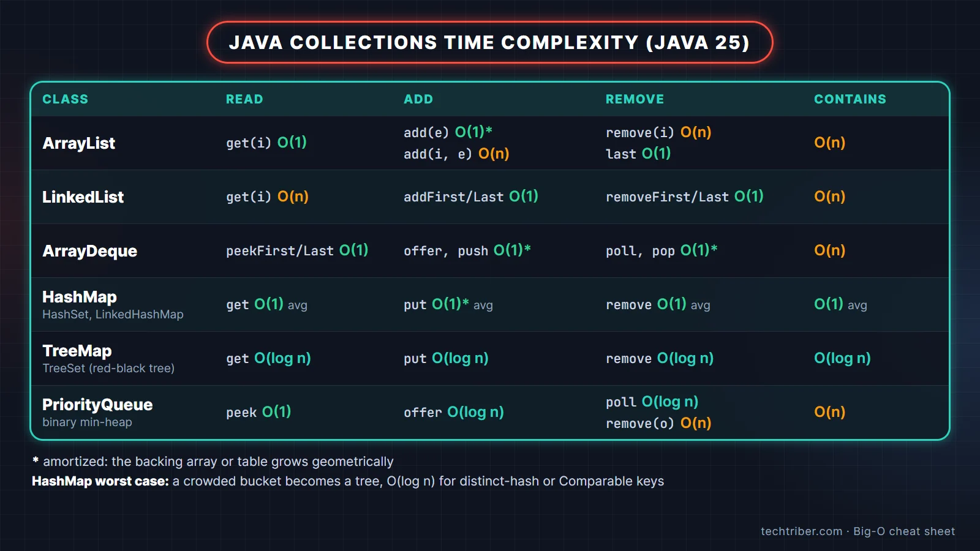Click 'remove(o) O(n)' in PriorityQueue row
Viewport: 980px width, 551px height.
[658, 423]
